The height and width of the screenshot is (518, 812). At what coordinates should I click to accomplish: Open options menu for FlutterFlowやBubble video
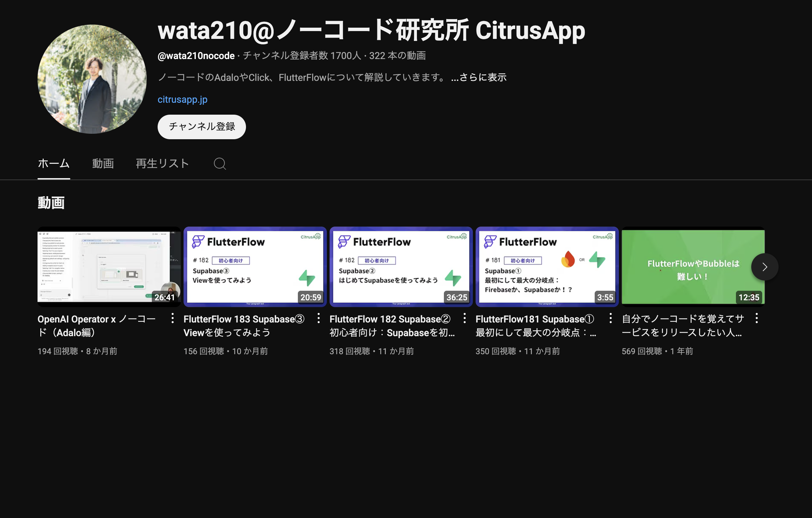756,318
